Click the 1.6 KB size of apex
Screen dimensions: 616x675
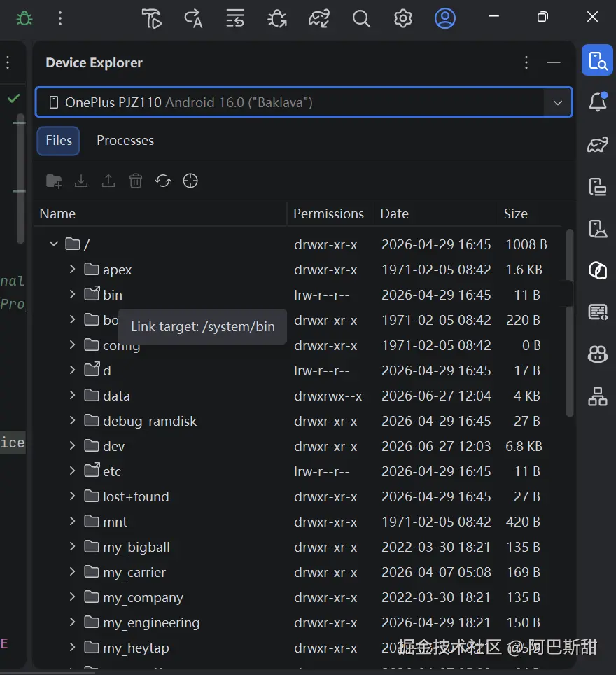pyautogui.click(x=524, y=270)
